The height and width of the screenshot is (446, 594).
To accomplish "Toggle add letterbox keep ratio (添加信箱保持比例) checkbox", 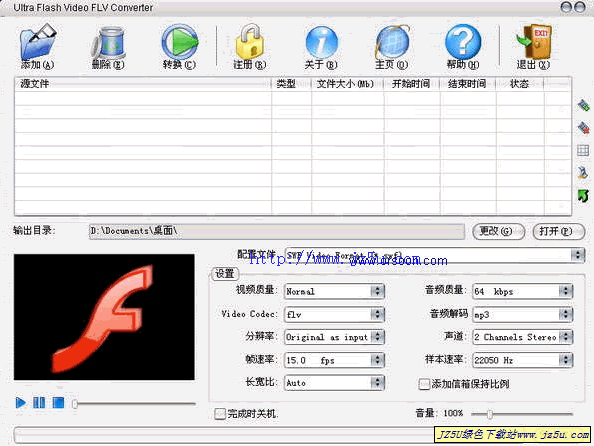I will 424,384.
